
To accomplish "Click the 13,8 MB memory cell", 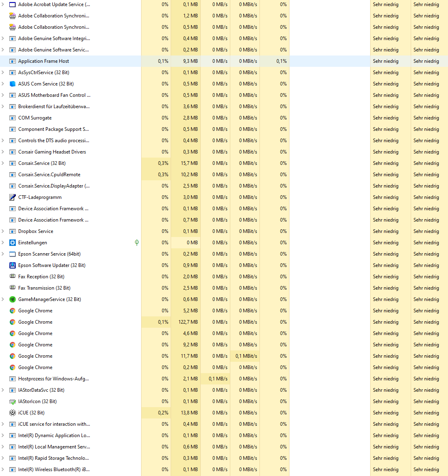I will [186, 413].
